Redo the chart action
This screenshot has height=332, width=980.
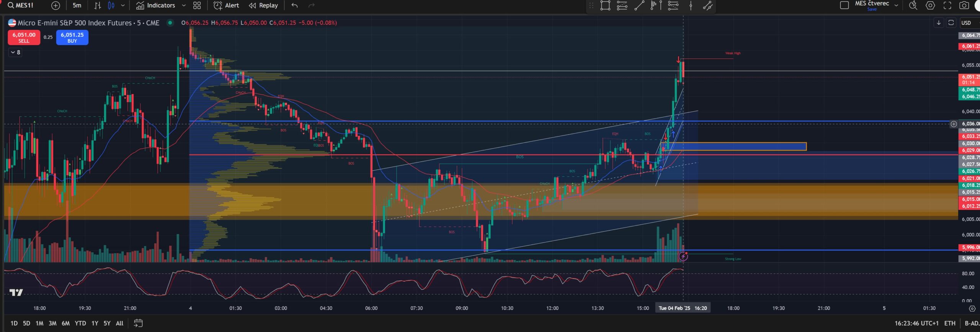[312, 5]
